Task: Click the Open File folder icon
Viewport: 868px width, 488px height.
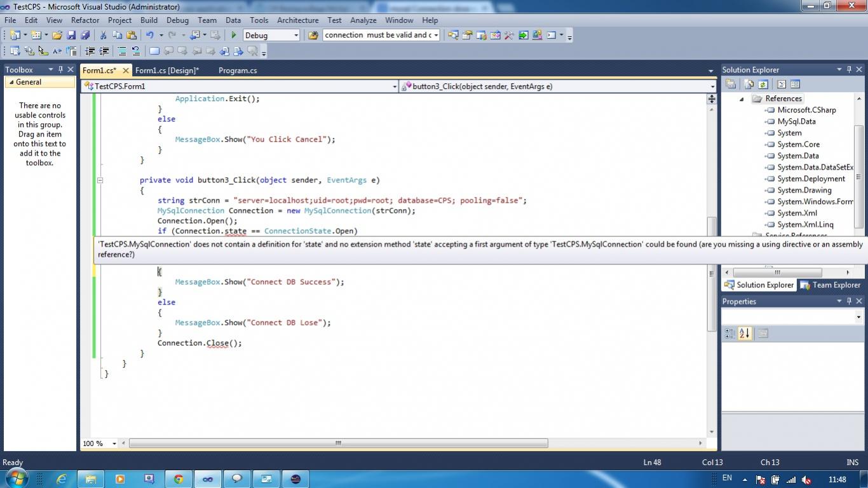Action: pos(57,35)
